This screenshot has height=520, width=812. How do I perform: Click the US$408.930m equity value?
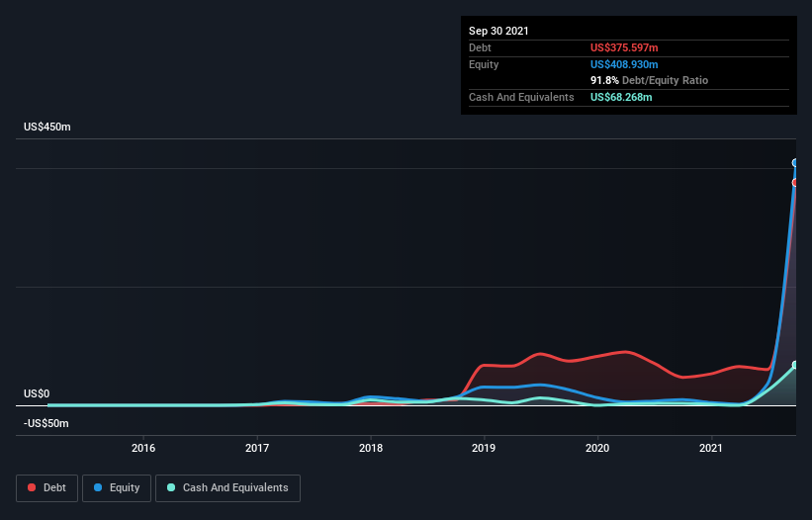pos(624,64)
